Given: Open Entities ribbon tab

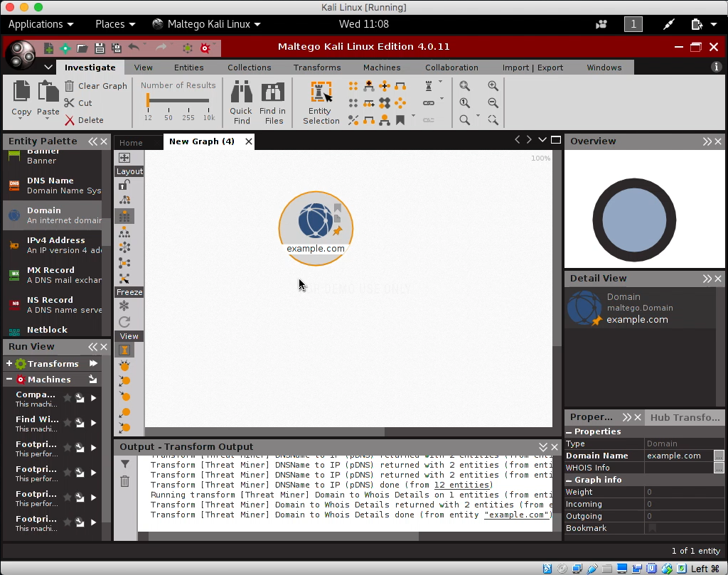Looking at the screenshot, I should click(x=188, y=68).
